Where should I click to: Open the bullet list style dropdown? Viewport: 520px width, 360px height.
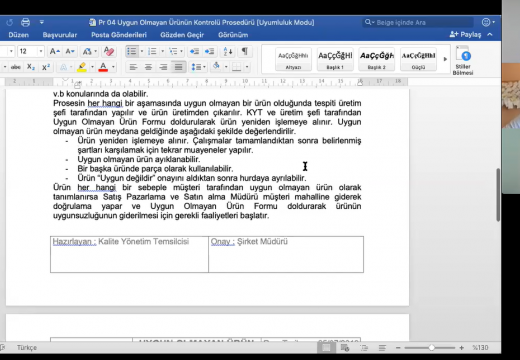tap(142, 51)
